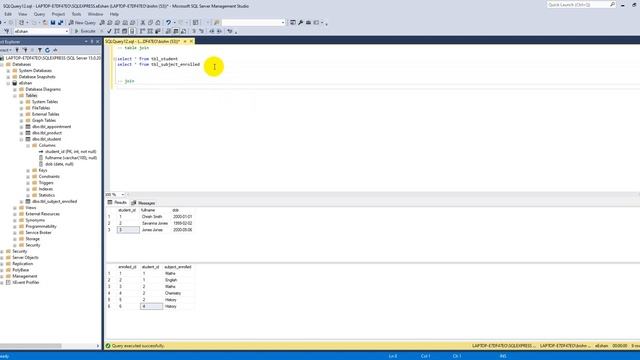The image size is (640, 360).
Task: Select the student_id primary key column
Action: pyautogui.click(x=70, y=151)
